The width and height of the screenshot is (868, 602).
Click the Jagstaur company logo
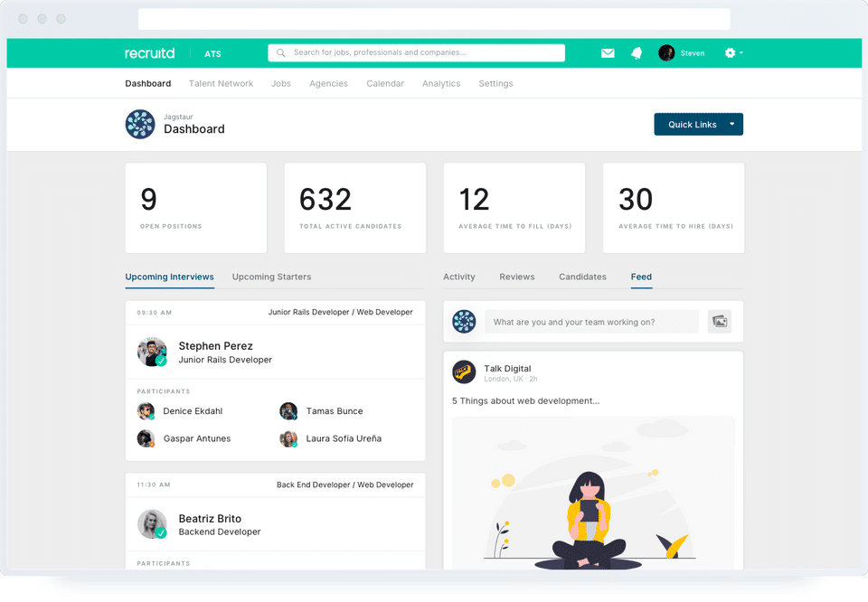[140, 124]
